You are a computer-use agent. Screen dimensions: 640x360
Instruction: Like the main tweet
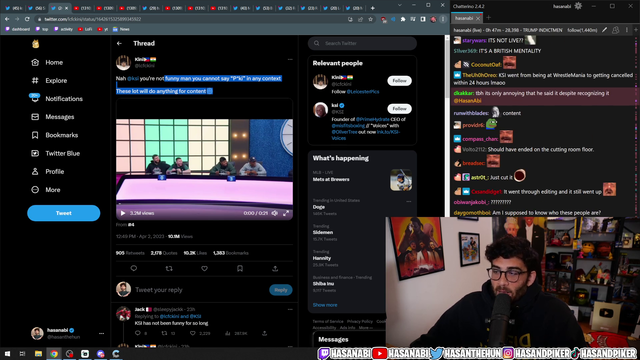[x=204, y=268]
